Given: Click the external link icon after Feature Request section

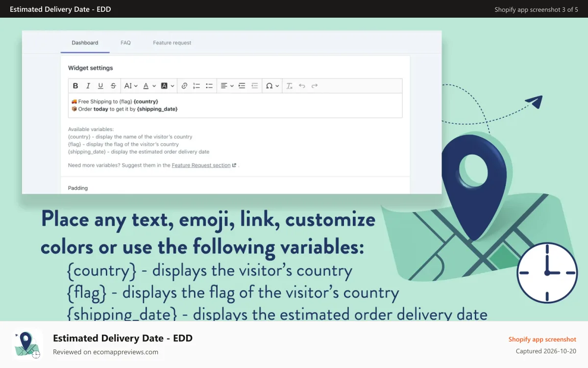Looking at the screenshot, I should pos(234,165).
